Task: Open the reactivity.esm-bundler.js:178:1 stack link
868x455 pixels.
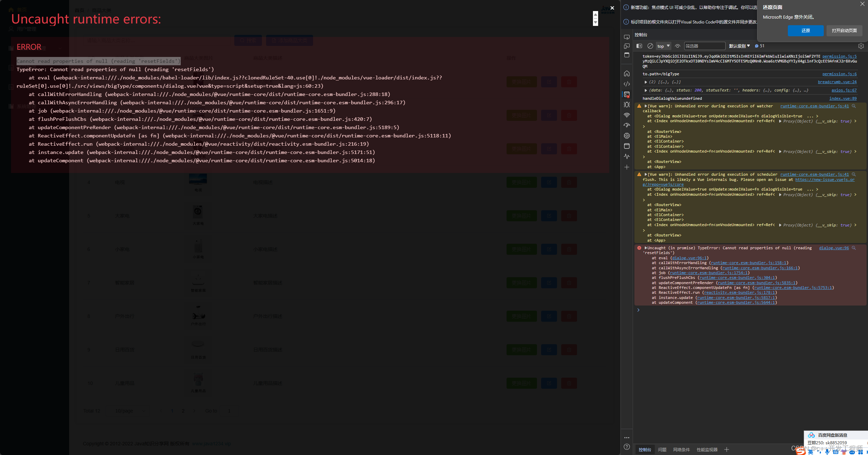Action: (739, 292)
